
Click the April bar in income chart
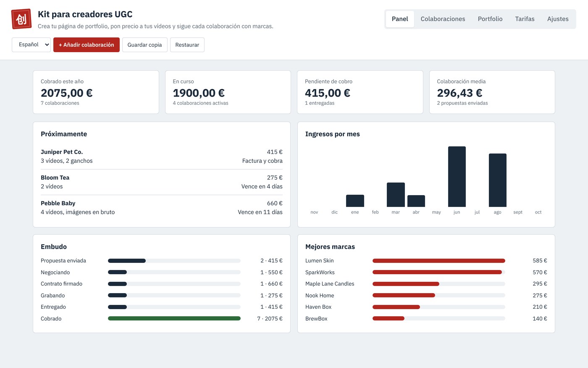point(416,201)
